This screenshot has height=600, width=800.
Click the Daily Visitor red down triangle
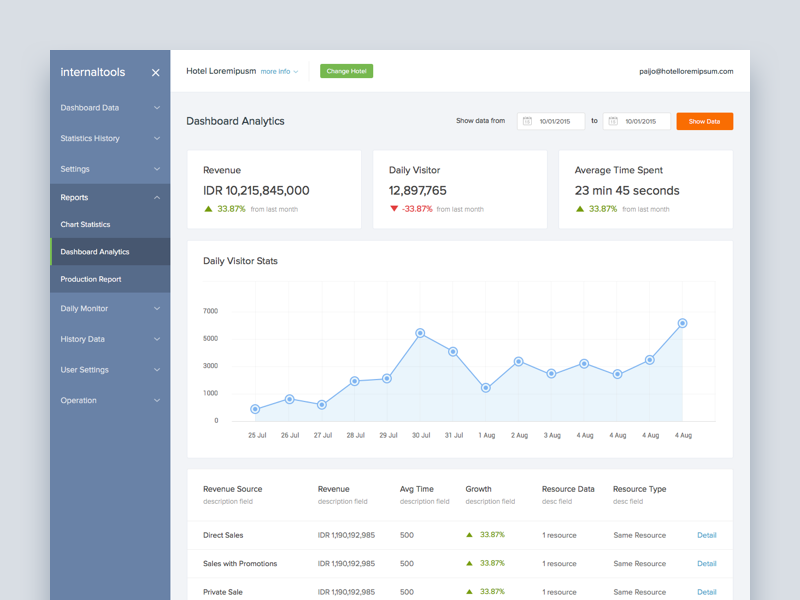pyautogui.click(x=394, y=209)
